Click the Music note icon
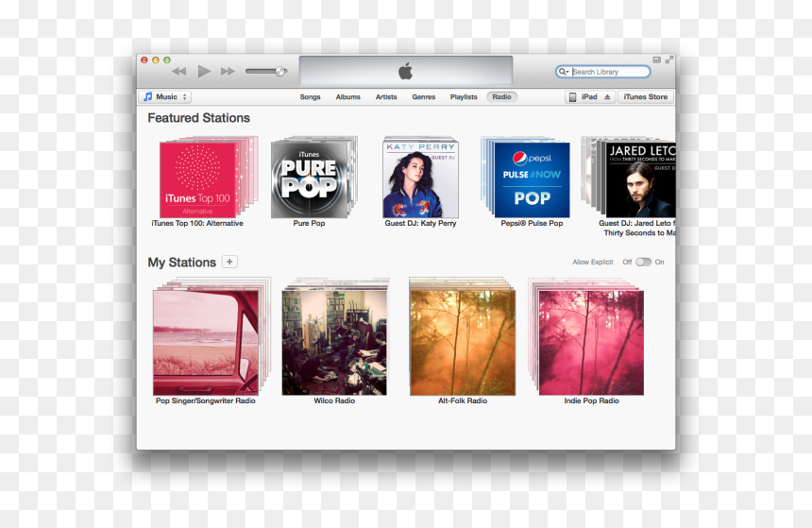Screen dimensions: 812x528 tap(147, 97)
